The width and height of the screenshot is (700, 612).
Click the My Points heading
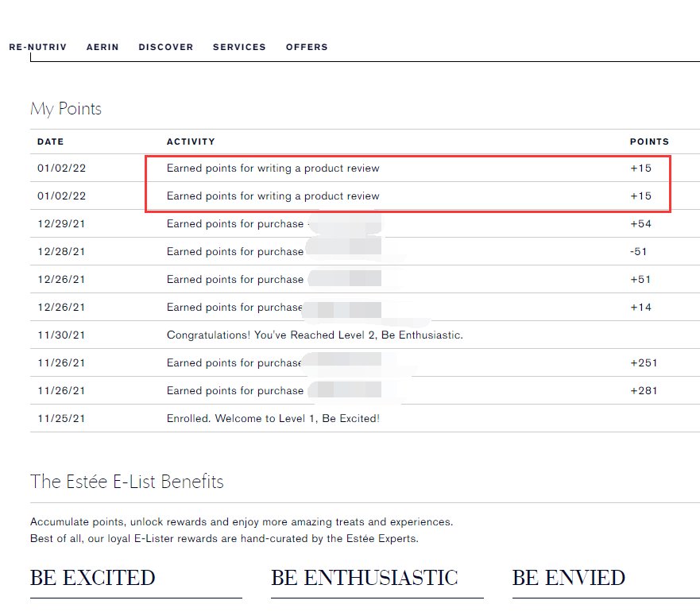(66, 109)
